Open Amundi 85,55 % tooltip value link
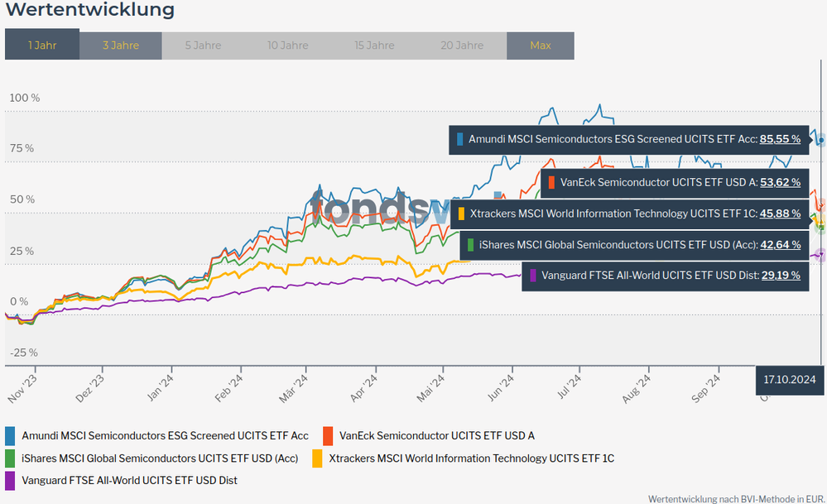 click(x=780, y=140)
